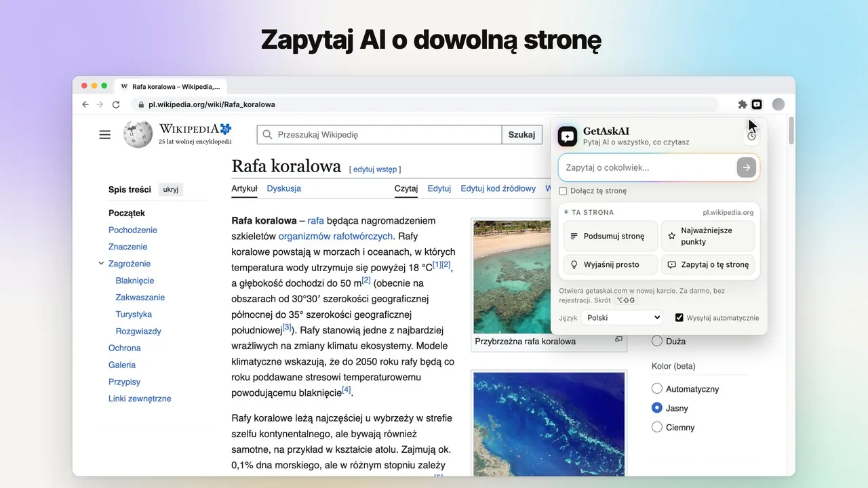Collapse the Zagrożenie section chevron
Viewport: 868px width, 488px height.
coord(101,264)
